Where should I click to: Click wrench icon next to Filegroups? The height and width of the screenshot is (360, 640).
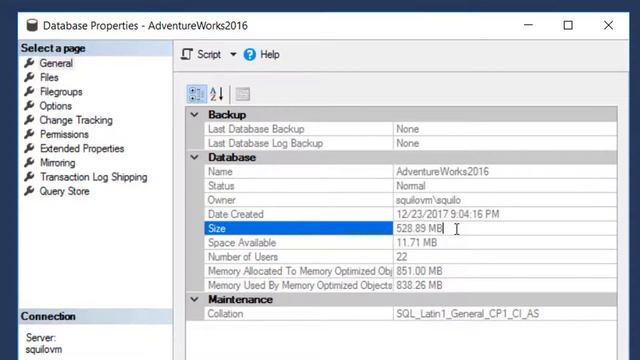(x=29, y=92)
